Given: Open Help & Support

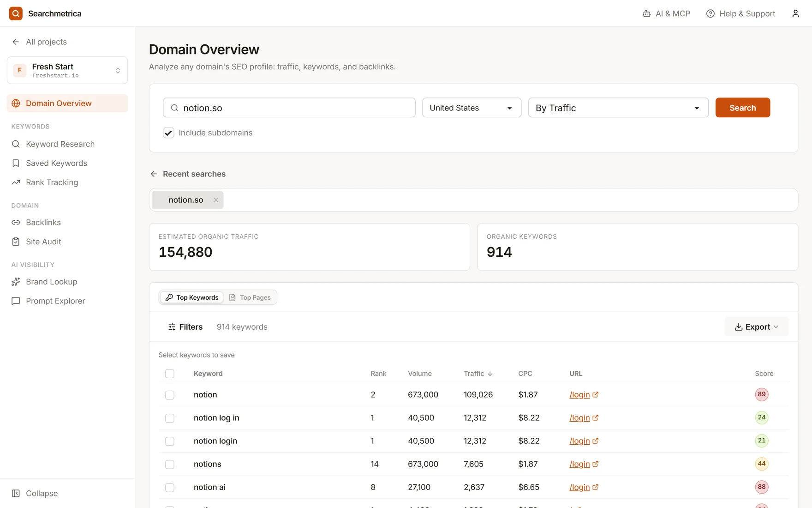Looking at the screenshot, I should click(x=740, y=13).
